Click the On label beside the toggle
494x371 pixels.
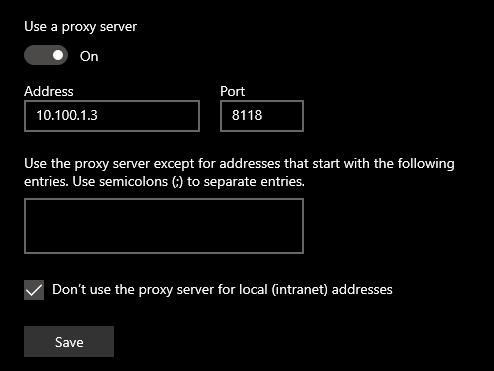tap(89, 56)
